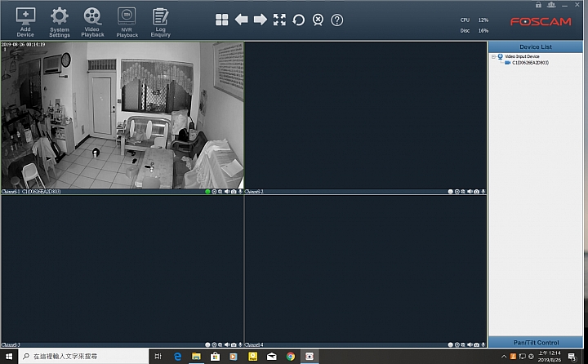The height and width of the screenshot is (364, 588).
Task: Toggle Channel-4 speaker audio
Action: 470,344
